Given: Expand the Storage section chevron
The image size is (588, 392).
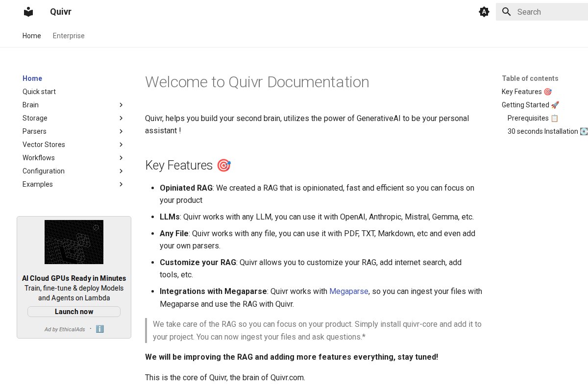Looking at the screenshot, I should (121, 118).
